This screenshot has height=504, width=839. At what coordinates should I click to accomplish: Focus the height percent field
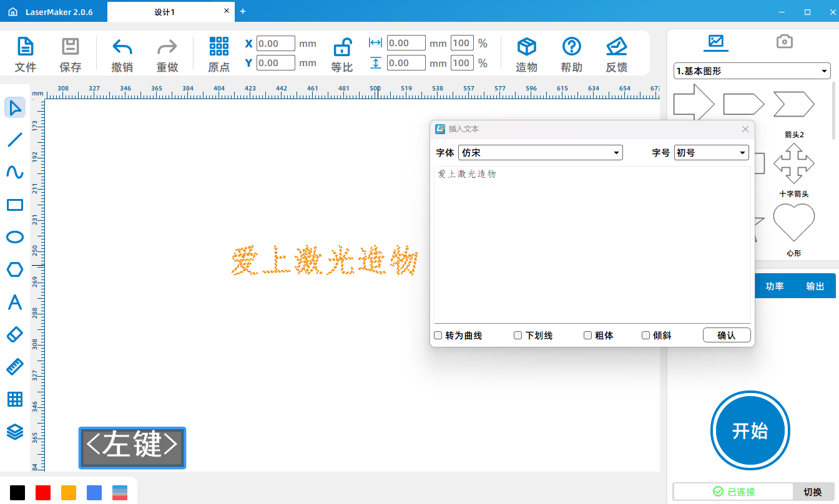click(462, 63)
